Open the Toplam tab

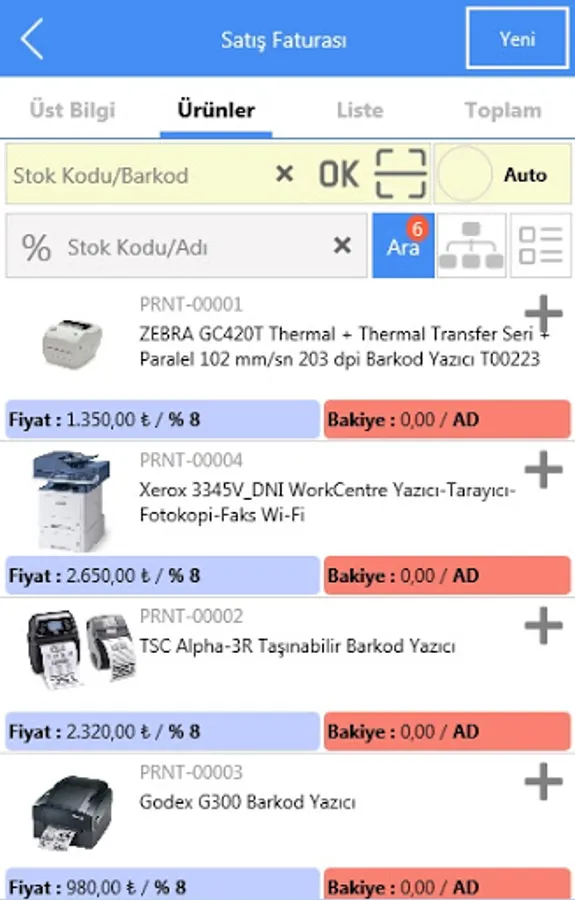[503, 110]
